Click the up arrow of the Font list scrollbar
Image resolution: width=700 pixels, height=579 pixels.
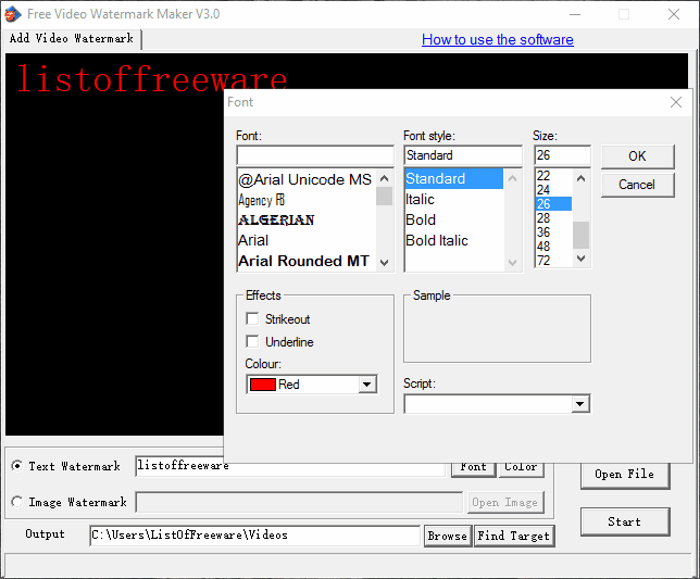(x=384, y=179)
